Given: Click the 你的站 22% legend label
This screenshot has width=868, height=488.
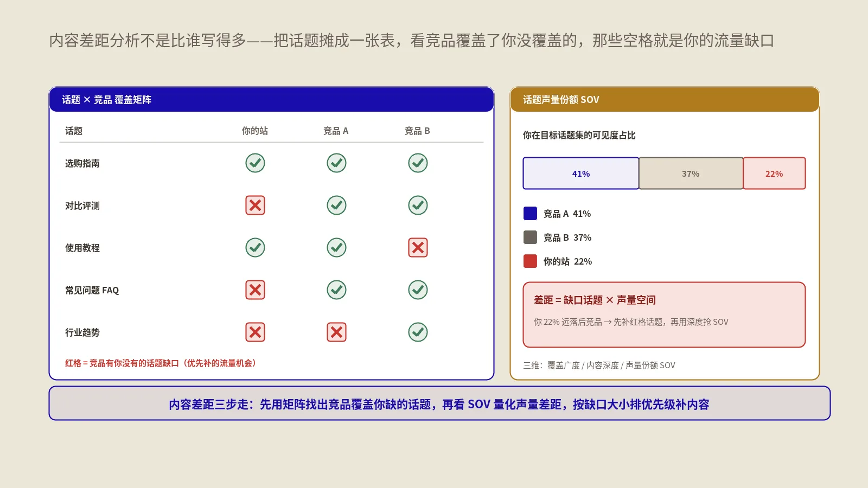Looking at the screenshot, I should point(567,261).
